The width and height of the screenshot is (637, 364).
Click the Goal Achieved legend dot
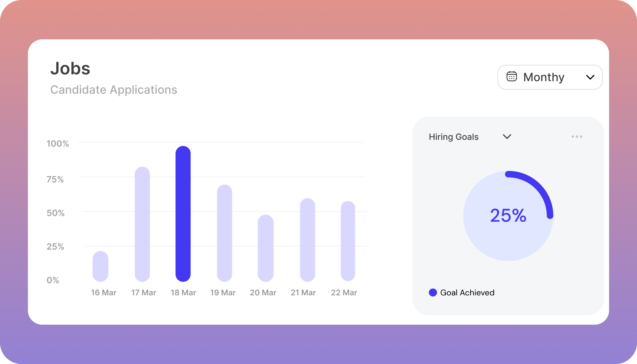coord(433,292)
